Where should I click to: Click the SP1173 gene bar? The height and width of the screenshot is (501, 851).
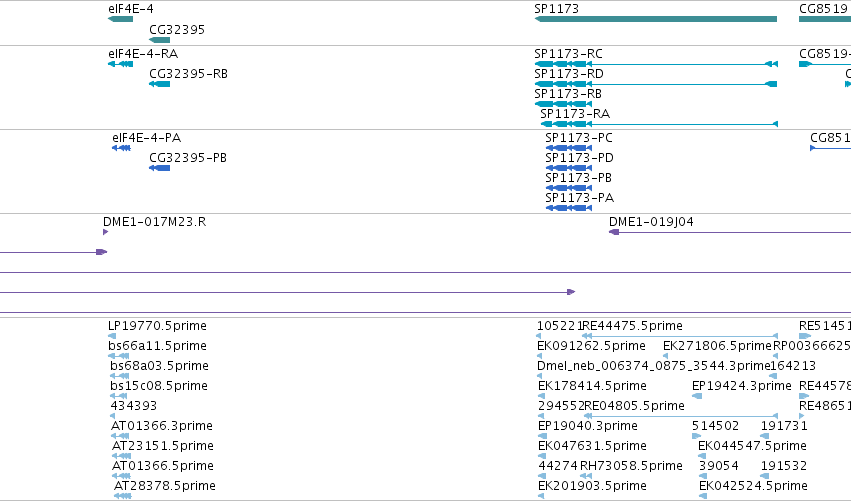point(656,19)
